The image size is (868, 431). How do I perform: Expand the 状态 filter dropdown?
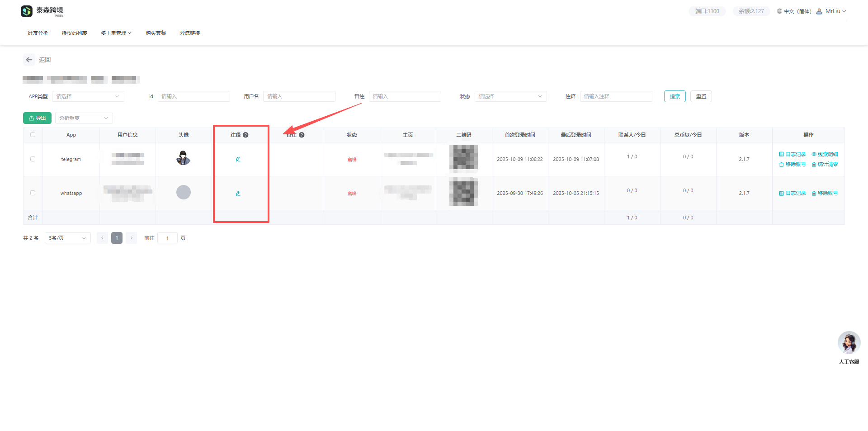[x=510, y=96]
